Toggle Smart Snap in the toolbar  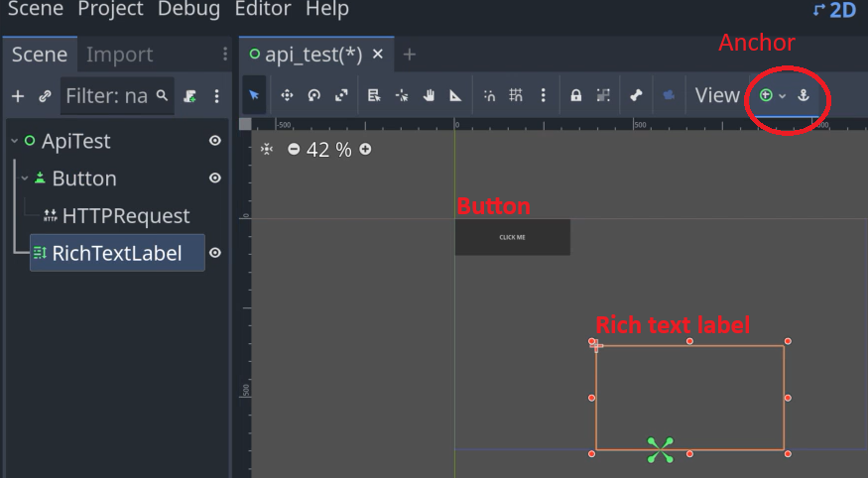[489, 96]
